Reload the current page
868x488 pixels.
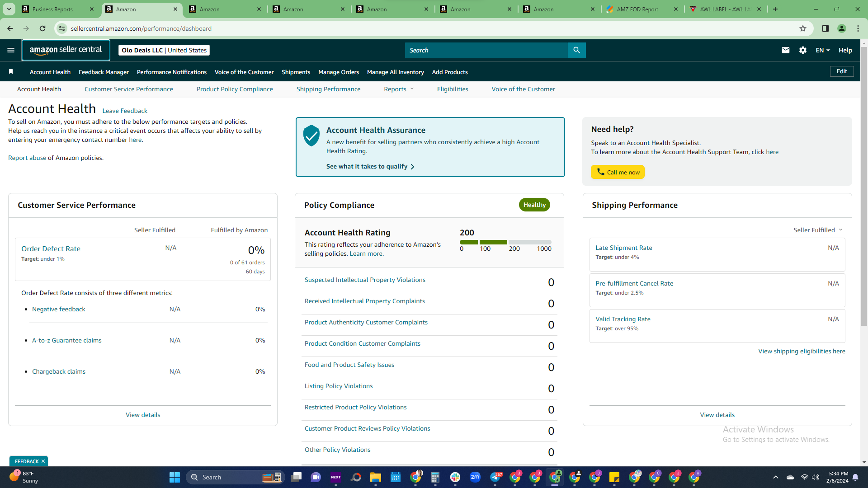pyautogui.click(x=42, y=28)
